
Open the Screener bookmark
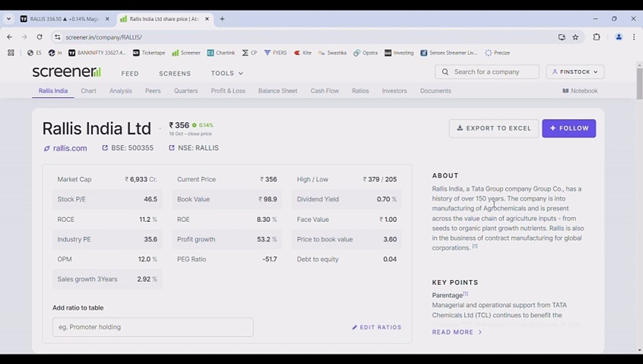(x=186, y=53)
